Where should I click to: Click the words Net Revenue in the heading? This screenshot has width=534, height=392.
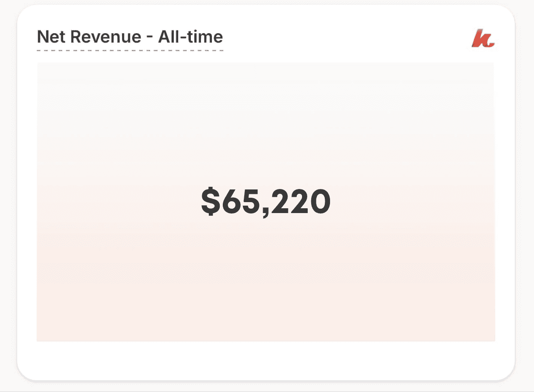(x=89, y=37)
